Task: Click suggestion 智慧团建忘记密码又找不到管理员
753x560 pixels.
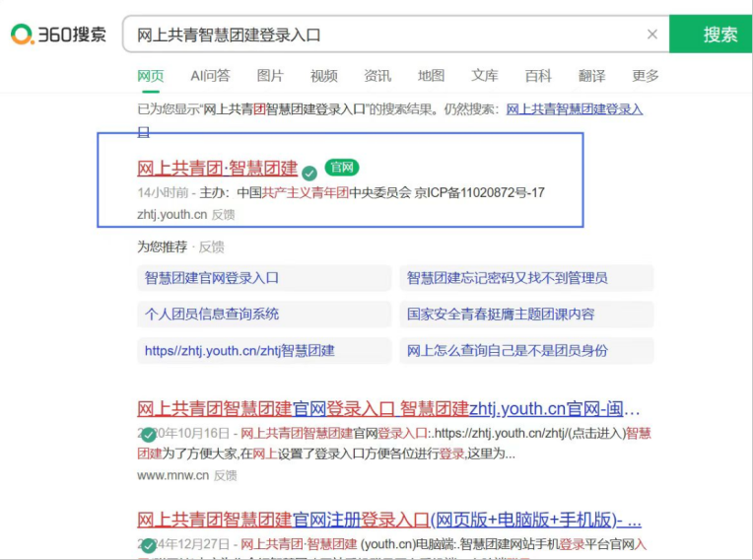Action: click(x=507, y=278)
